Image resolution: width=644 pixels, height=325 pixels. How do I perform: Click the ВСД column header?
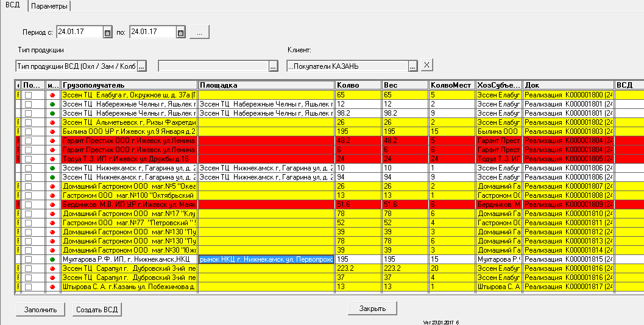tap(629, 85)
